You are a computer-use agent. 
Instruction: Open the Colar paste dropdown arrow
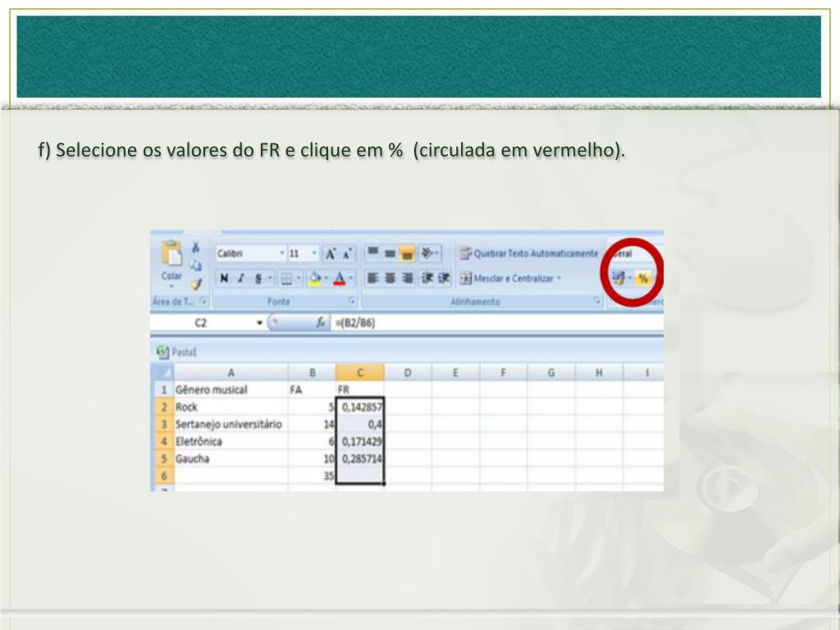172,286
